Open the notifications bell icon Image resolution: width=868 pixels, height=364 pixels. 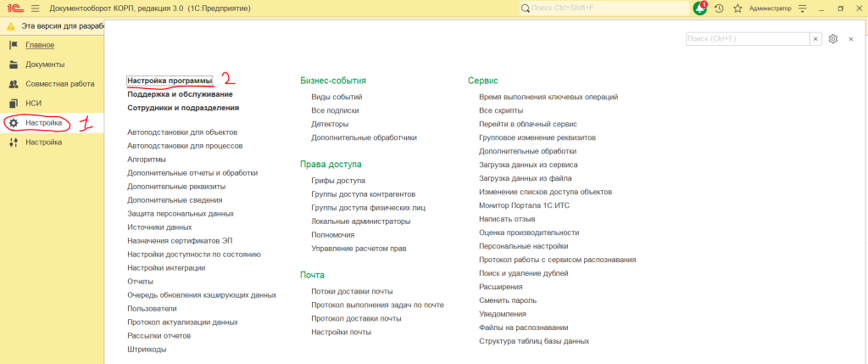coord(700,8)
